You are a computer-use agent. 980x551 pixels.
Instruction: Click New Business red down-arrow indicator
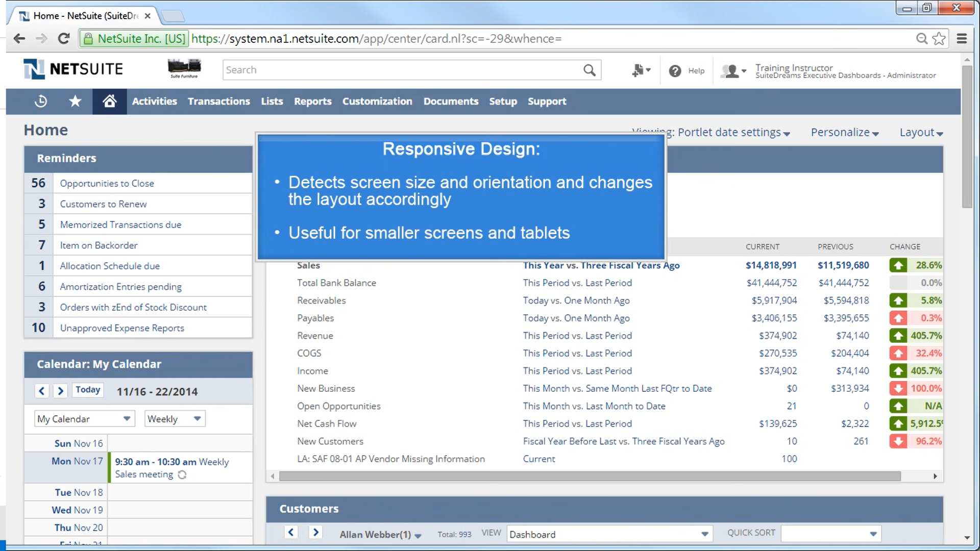[898, 388]
